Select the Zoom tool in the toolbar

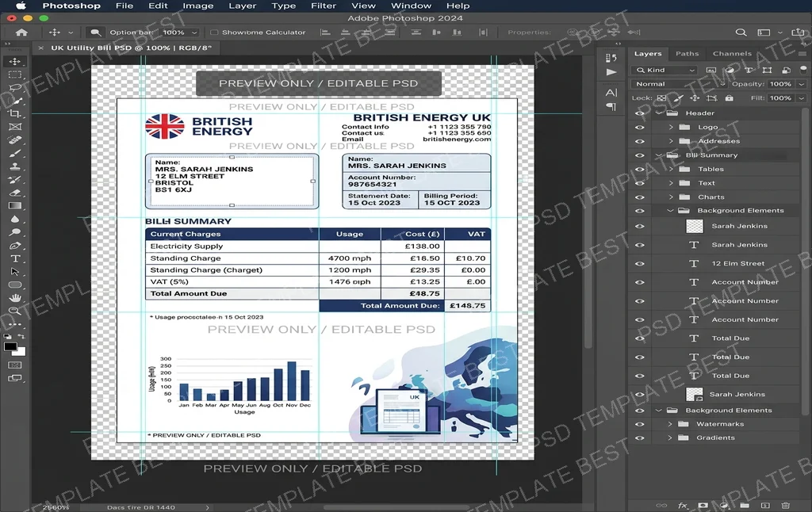15,311
